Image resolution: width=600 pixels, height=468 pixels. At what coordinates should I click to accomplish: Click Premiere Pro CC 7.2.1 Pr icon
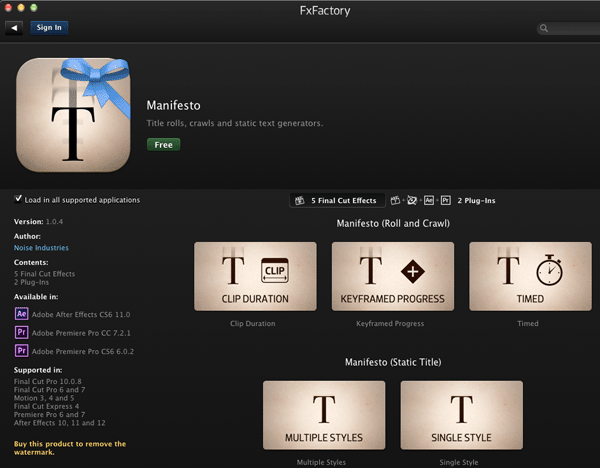[x=21, y=332]
